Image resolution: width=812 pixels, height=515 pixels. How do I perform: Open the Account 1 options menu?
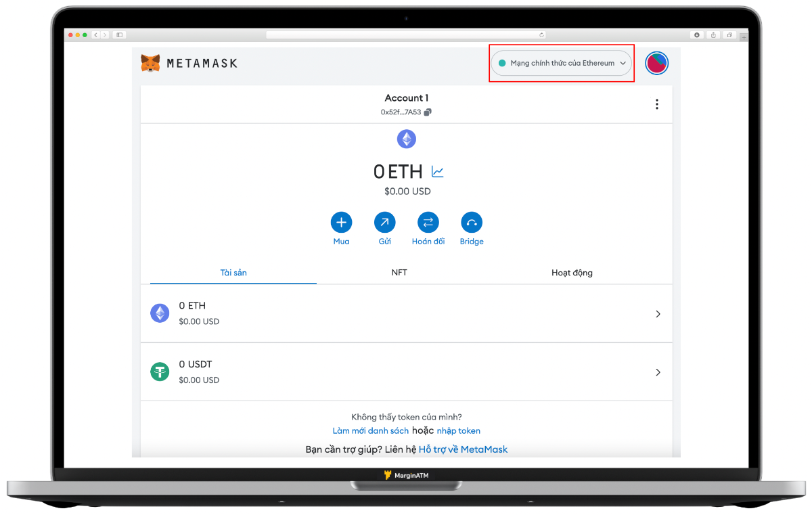coord(656,104)
